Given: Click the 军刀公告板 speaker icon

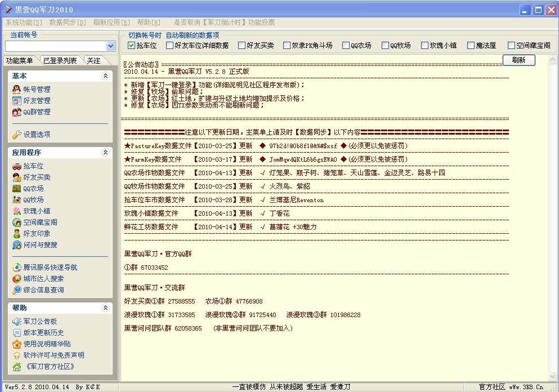Looking at the screenshot, I should 17,322.
